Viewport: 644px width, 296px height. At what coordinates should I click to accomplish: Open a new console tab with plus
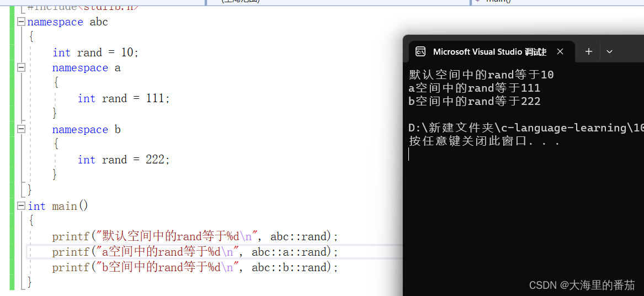(589, 51)
